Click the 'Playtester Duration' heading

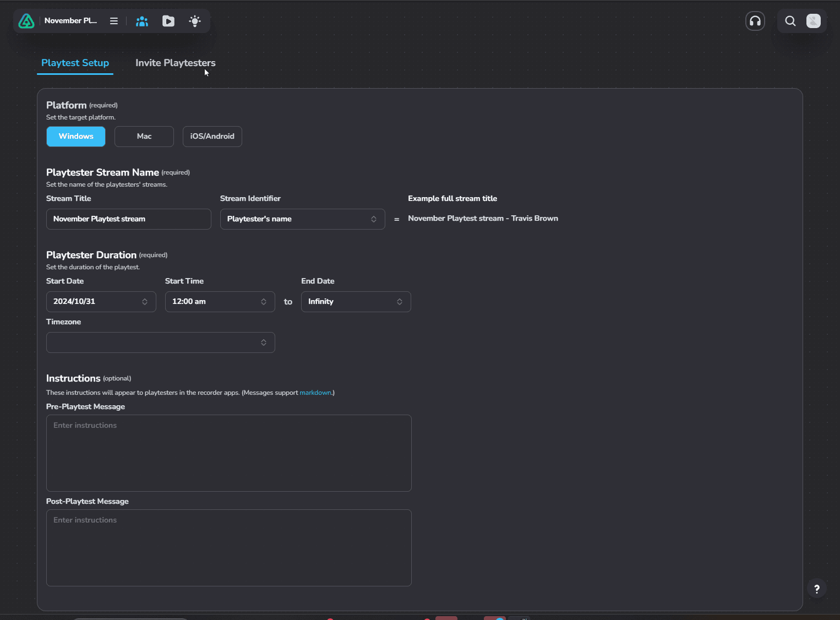(x=91, y=255)
